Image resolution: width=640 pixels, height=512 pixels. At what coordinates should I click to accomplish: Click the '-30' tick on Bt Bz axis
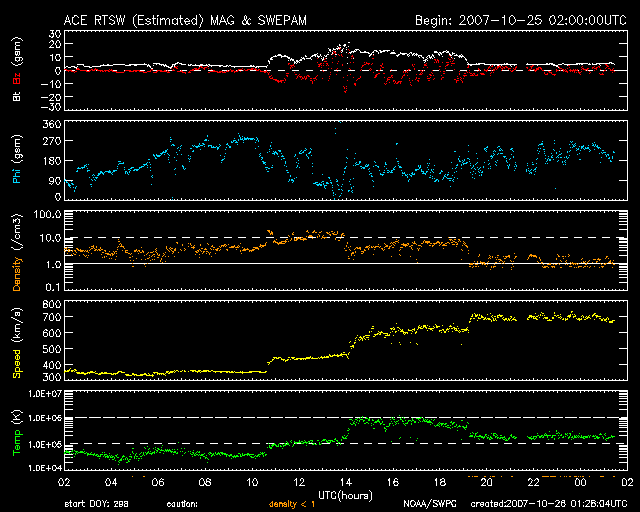(51, 107)
